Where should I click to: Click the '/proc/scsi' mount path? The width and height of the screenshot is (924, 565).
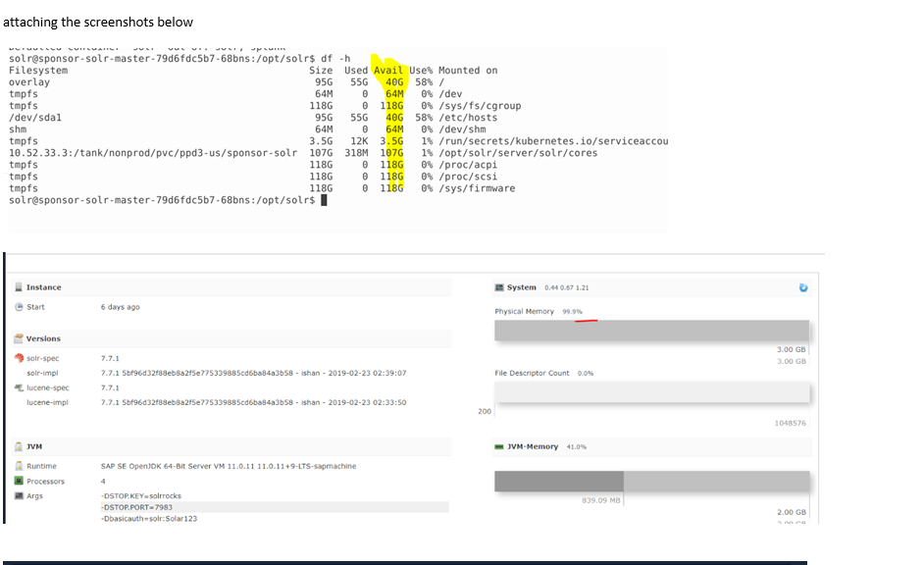tap(468, 177)
